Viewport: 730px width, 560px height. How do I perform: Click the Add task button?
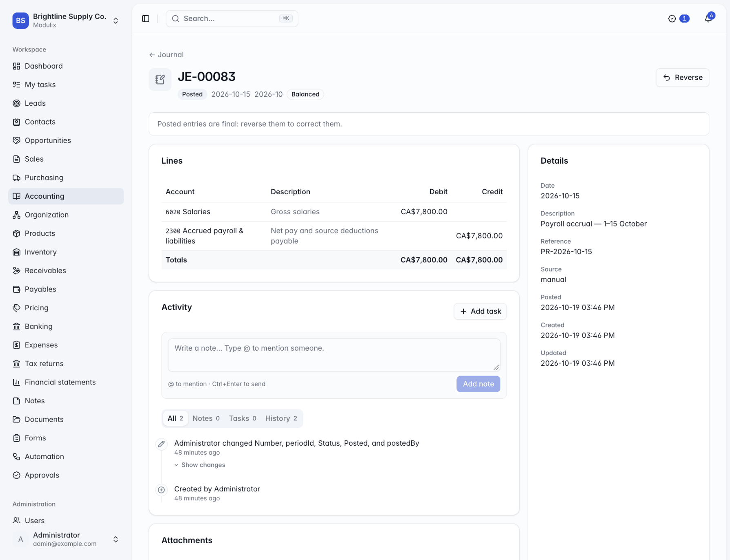pos(480,311)
